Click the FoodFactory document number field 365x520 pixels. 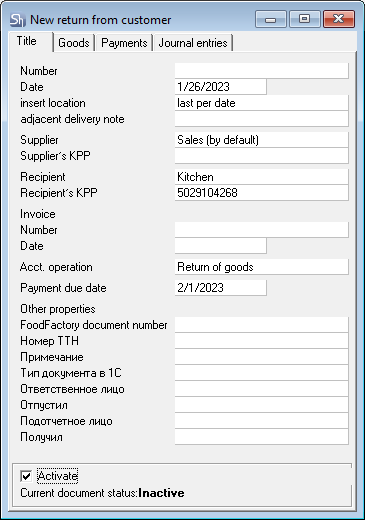coord(262,325)
